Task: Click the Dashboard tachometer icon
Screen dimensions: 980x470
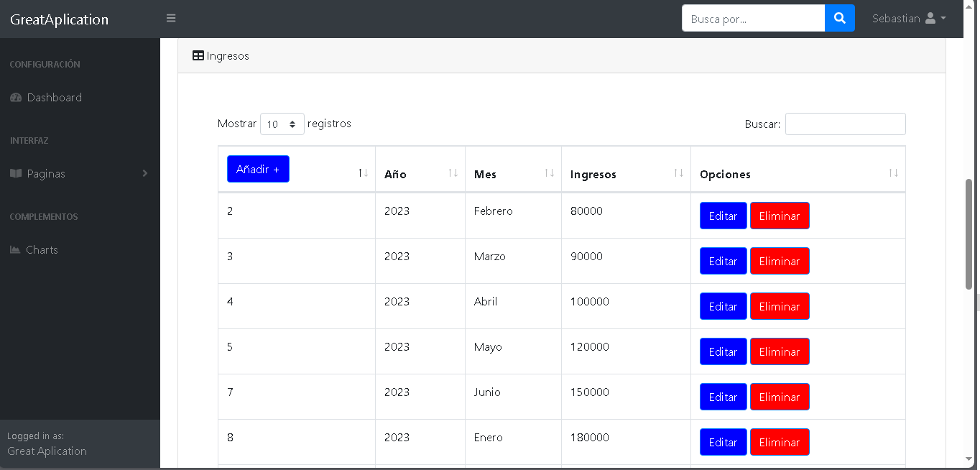Action: click(x=16, y=98)
